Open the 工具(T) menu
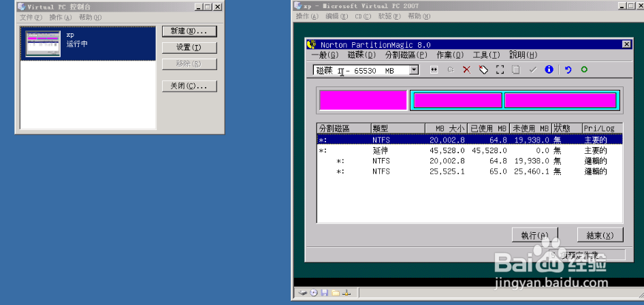The image size is (644, 305). (486, 55)
